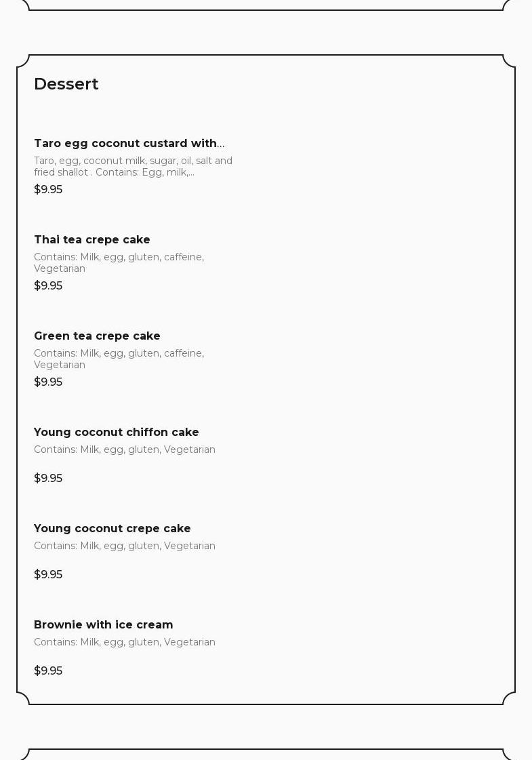532x760 pixels.
Task: Open the Green tea crepe cake item
Action: 97,336
